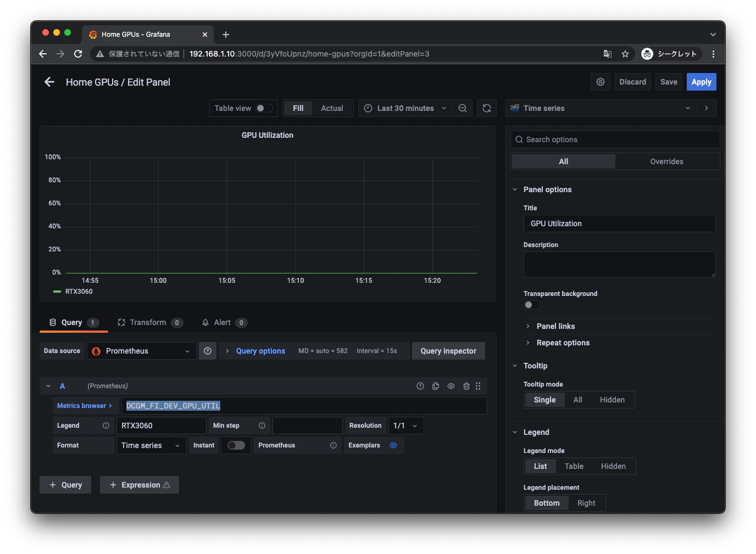Go back using the arrow beside Home GPUs

pyautogui.click(x=49, y=82)
